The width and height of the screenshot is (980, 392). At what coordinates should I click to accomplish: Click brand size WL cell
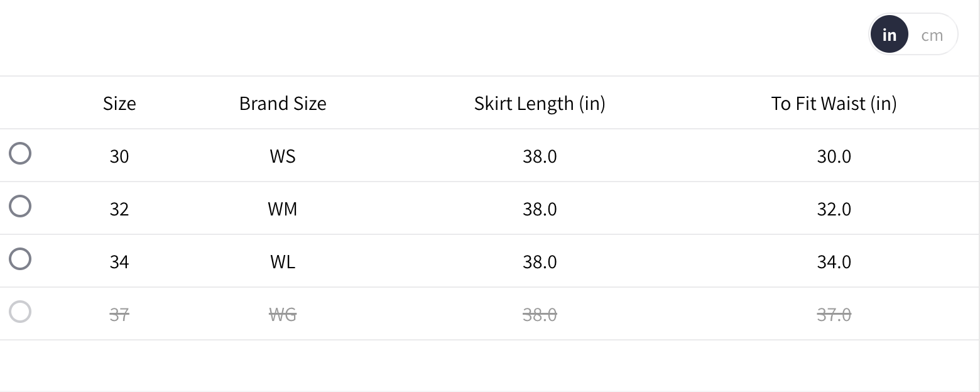[283, 261]
